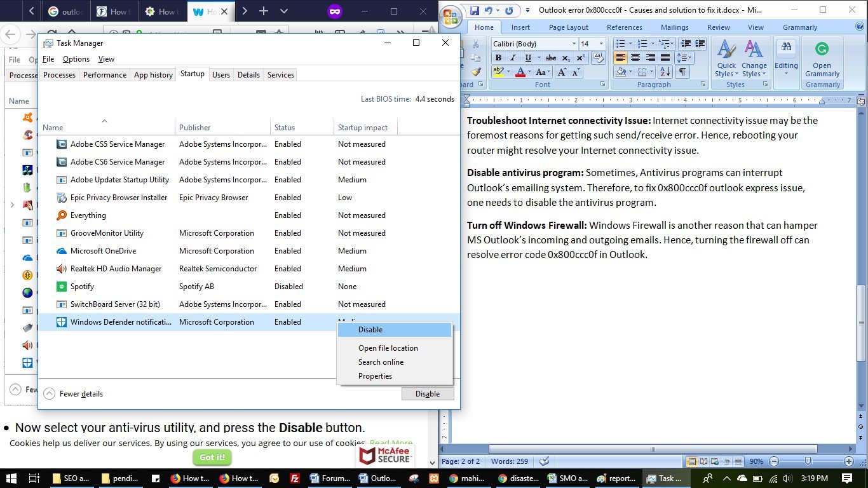Viewport: 868px width, 488px height.
Task: Open Word Help with the question mark
Action: click(x=860, y=27)
